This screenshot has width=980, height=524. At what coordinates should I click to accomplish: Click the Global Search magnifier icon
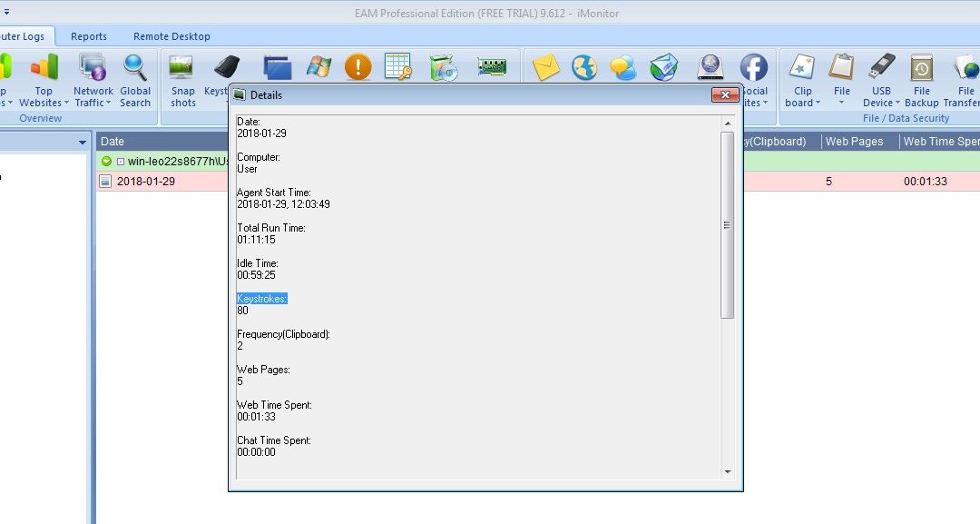tap(135, 67)
